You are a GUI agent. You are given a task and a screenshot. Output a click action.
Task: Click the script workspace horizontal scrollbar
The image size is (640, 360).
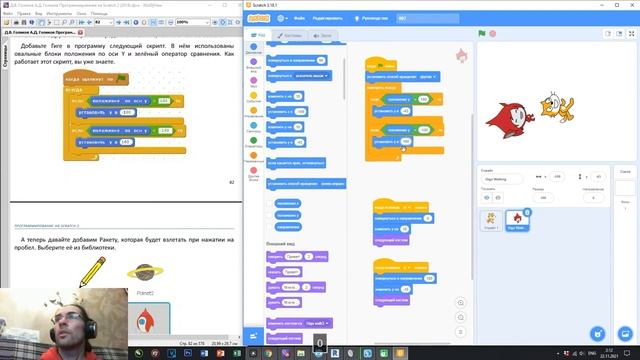pos(412,343)
